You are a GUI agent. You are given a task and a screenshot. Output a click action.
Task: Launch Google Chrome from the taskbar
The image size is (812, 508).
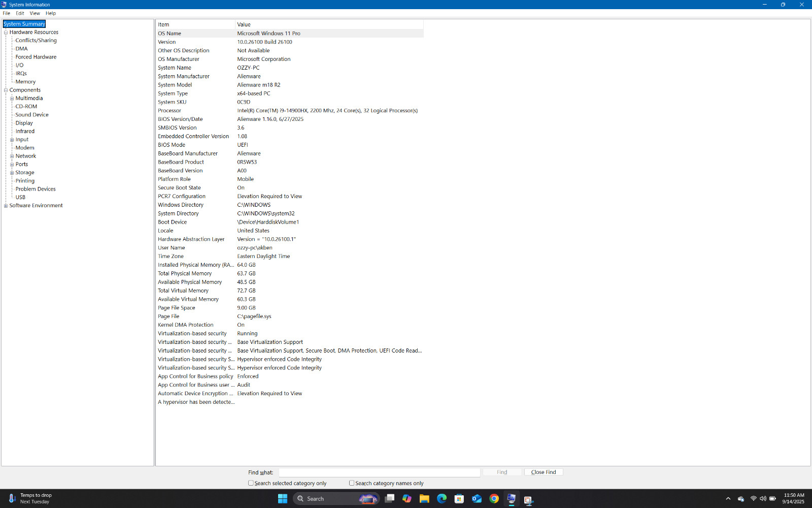pyautogui.click(x=494, y=499)
